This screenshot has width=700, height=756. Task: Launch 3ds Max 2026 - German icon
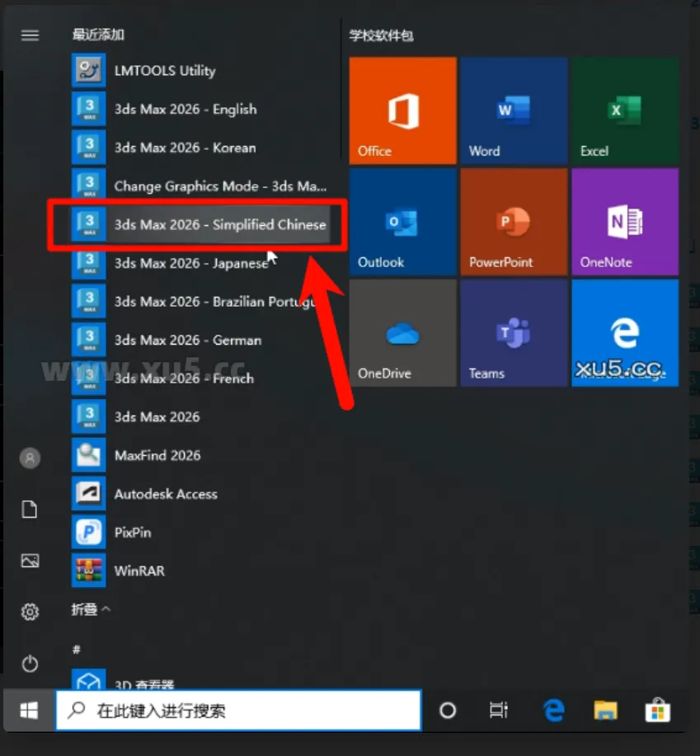pos(89,340)
